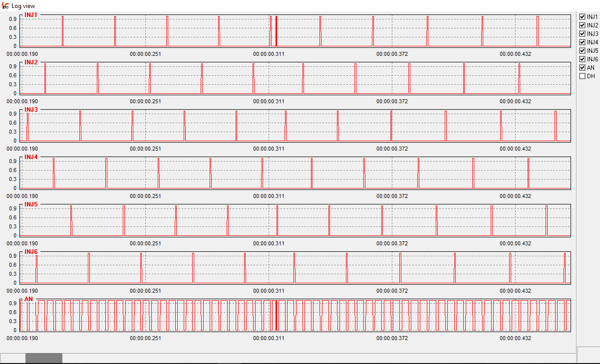The height and width of the screenshot is (364, 600).
Task: Uncheck the AN channel checkbox
Action: pyautogui.click(x=582, y=67)
